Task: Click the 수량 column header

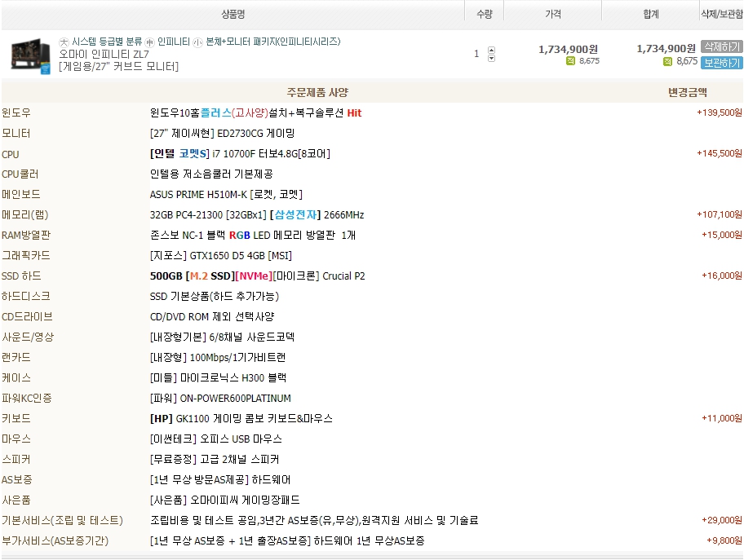Action: 485,14
